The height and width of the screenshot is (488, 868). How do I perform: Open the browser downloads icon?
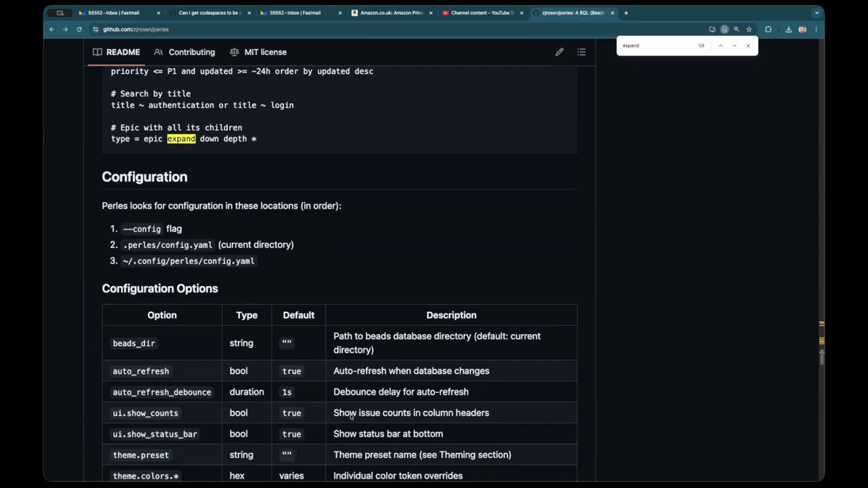[789, 29]
